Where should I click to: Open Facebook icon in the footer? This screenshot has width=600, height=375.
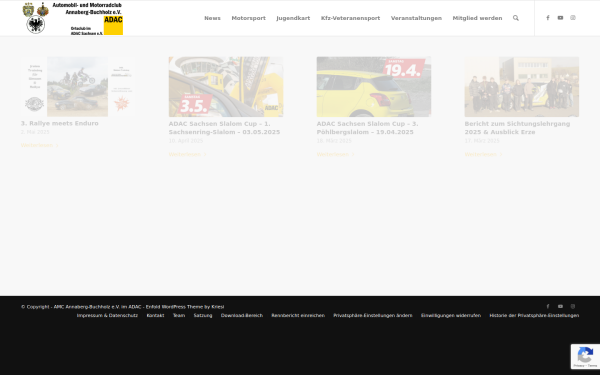point(548,306)
